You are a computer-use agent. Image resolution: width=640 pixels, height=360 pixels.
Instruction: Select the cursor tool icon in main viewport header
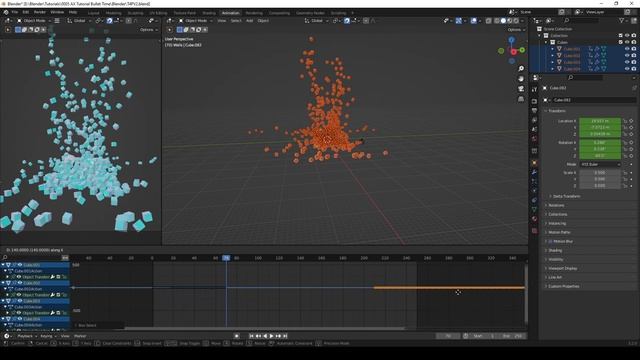coord(169,29)
